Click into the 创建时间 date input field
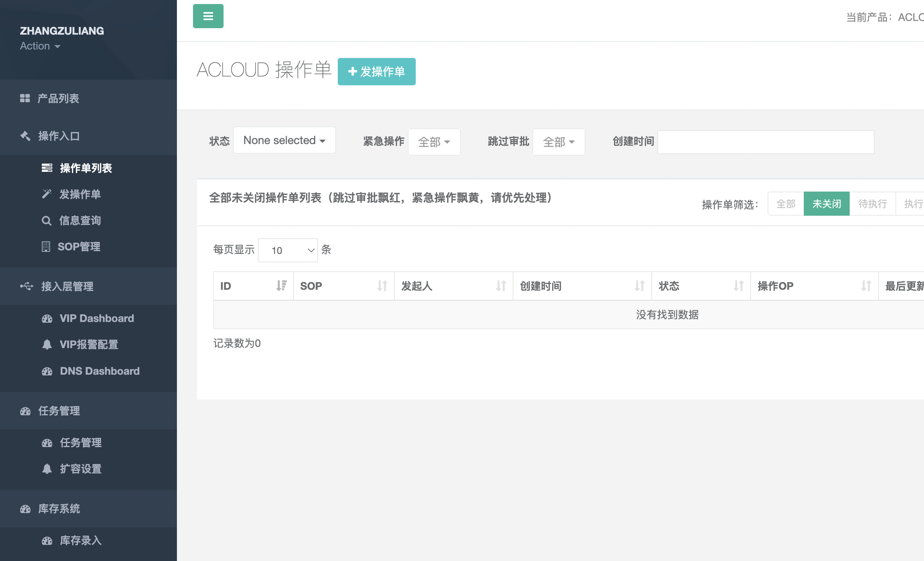Screen dimensions: 924x561 coord(766,142)
